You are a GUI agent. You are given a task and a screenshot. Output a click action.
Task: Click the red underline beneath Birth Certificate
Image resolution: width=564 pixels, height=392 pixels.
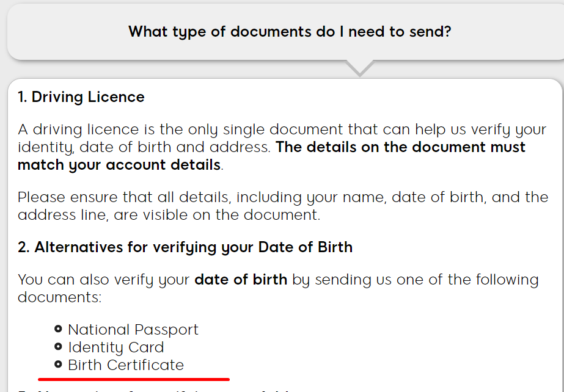[134, 379]
